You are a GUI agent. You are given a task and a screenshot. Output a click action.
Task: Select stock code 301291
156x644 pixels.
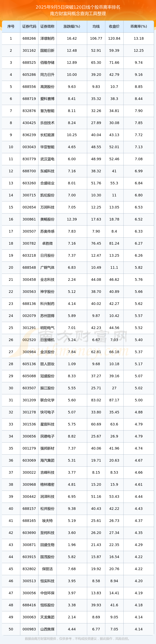29,328
